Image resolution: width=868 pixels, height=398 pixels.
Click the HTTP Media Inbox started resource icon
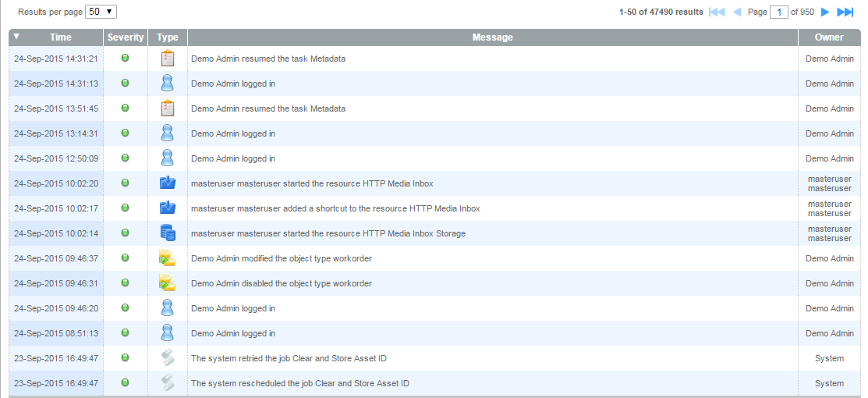(167, 183)
